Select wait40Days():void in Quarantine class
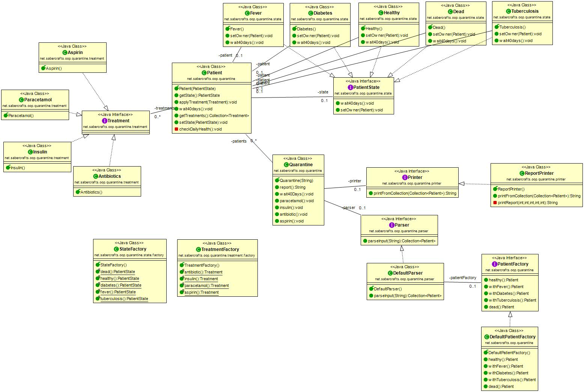Viewport: 584px width, 392px height. pos(296,194)
